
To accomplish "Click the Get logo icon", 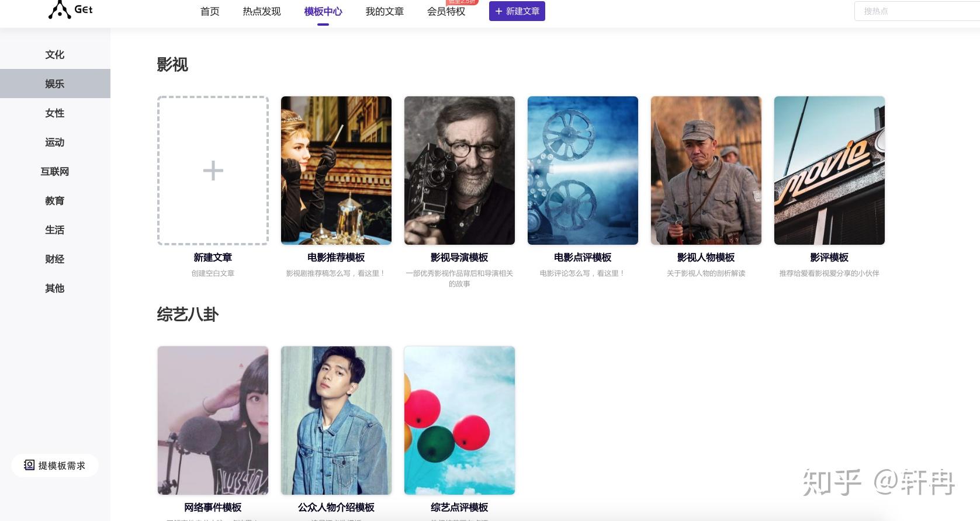I will click(x=60, y=9).
